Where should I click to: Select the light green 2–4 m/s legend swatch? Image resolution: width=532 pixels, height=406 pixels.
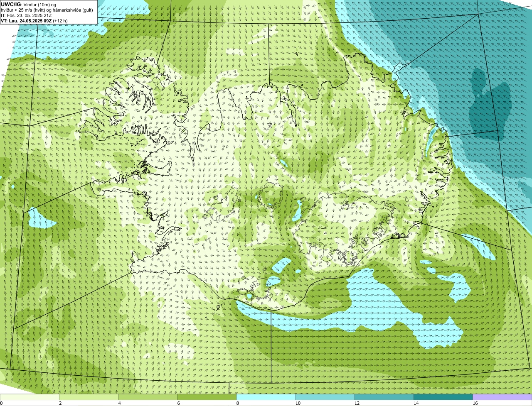tap(89, 397)
